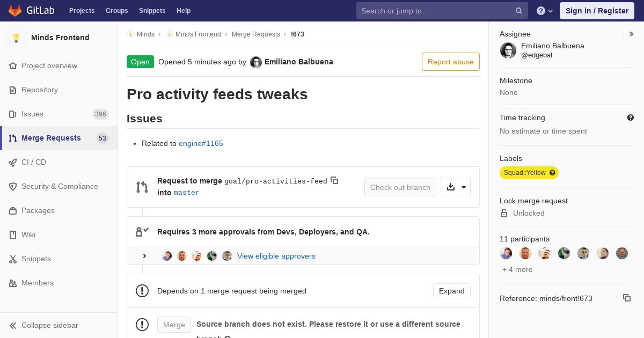Image resolution: width=644 pixels, height=338 pixels.
Task: Expand the eligible approvers list chevron
Action: click(144, 256)
